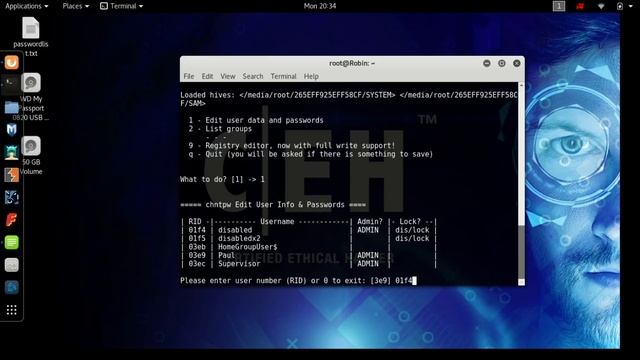
Task: Open the dark blue icon below Burp Suite
Action: (11, 198)
